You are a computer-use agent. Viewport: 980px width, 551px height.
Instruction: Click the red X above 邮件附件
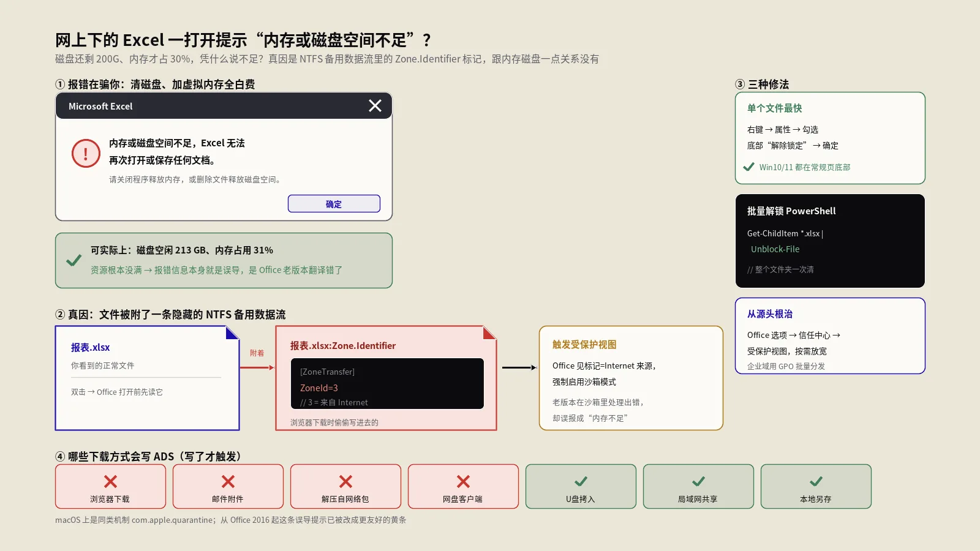[x=228, y=482]
